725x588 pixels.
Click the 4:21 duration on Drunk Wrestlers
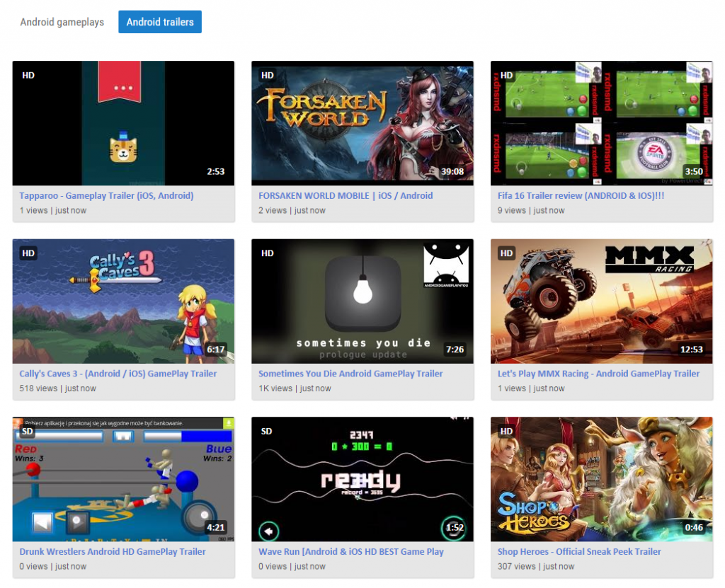215,527
